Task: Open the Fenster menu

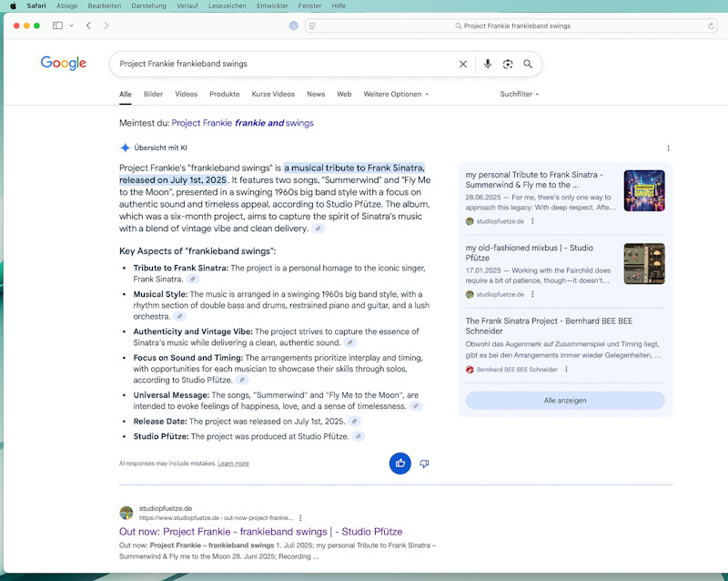Action: (x=309, y=5)
